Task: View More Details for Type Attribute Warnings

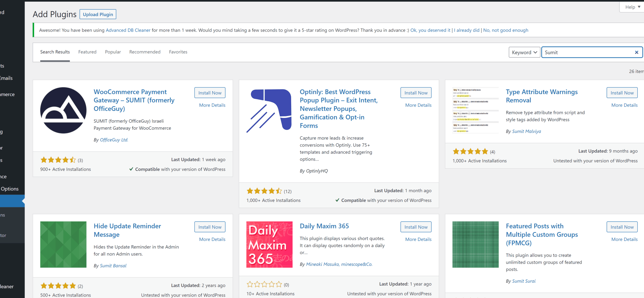Action: pyautogui.click(x=625, y=105)
